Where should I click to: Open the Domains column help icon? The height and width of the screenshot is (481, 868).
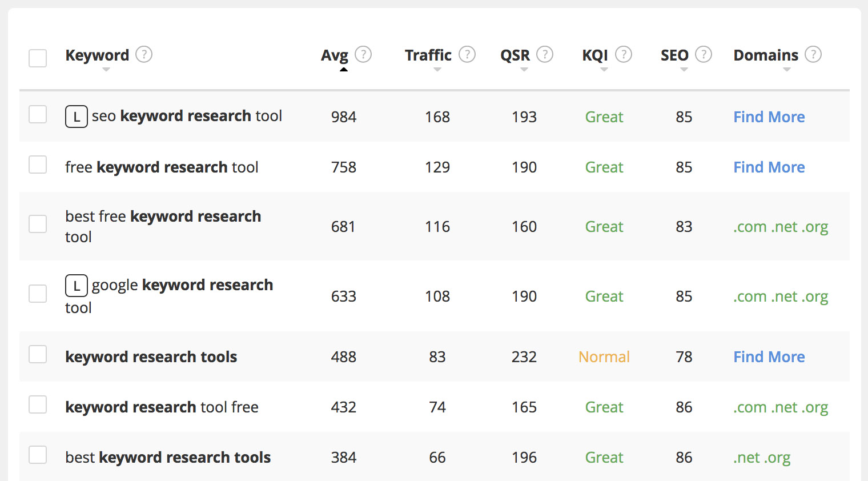coord(813,54)
